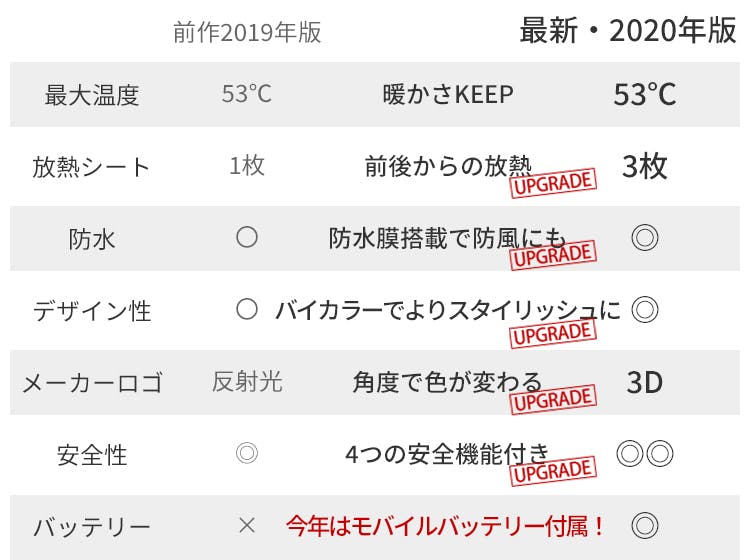Click the 2020 double-circle mark for バッテリー
The height and width of the screenshot is (560, 750).
pos(645,525)
